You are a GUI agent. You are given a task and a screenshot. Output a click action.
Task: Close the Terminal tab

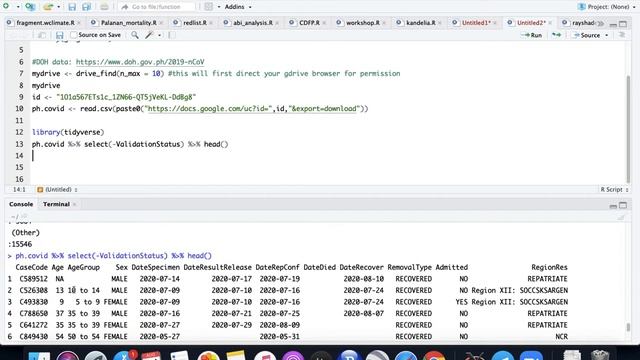click(x=74, y=204)
